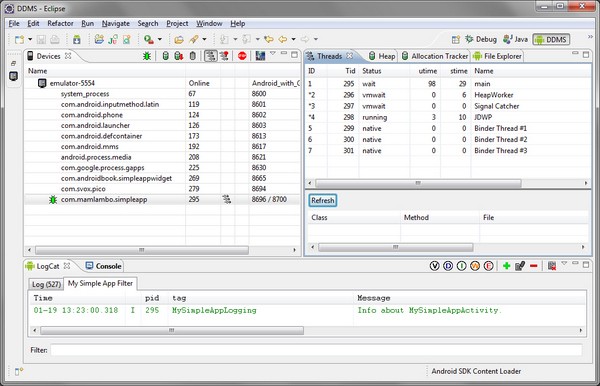Switch to the Console tab
This screenshot has height=386, width=600.
click(x=103, y=266)
